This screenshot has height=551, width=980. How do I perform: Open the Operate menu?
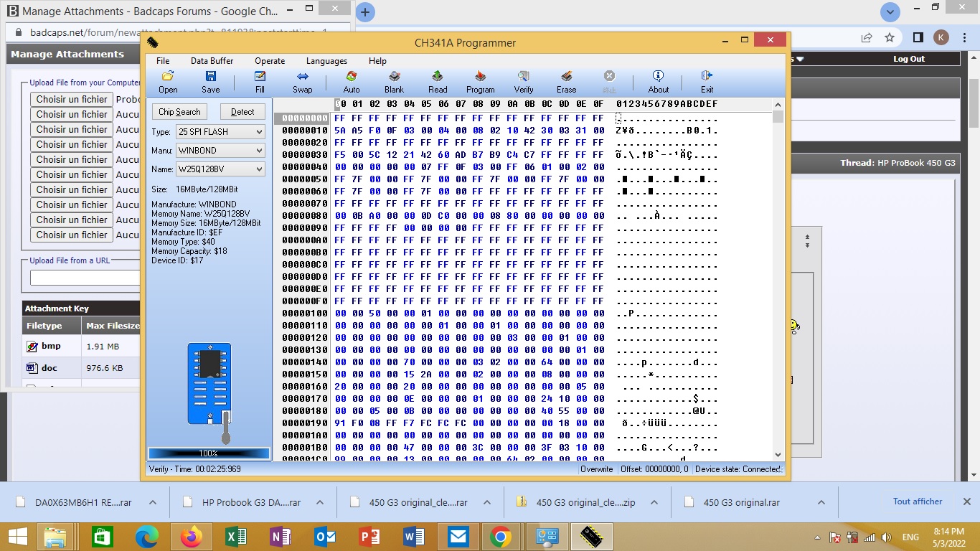(x=270, y=61)
